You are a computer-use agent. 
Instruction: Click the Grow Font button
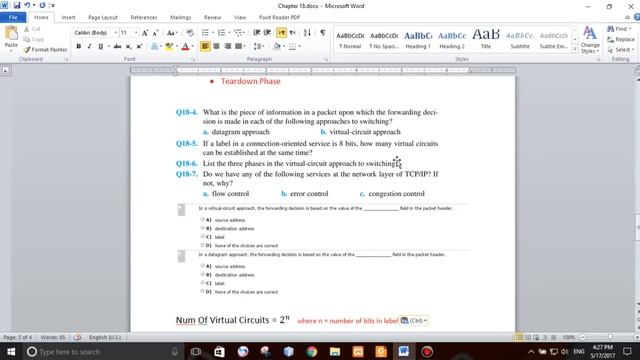145,33
